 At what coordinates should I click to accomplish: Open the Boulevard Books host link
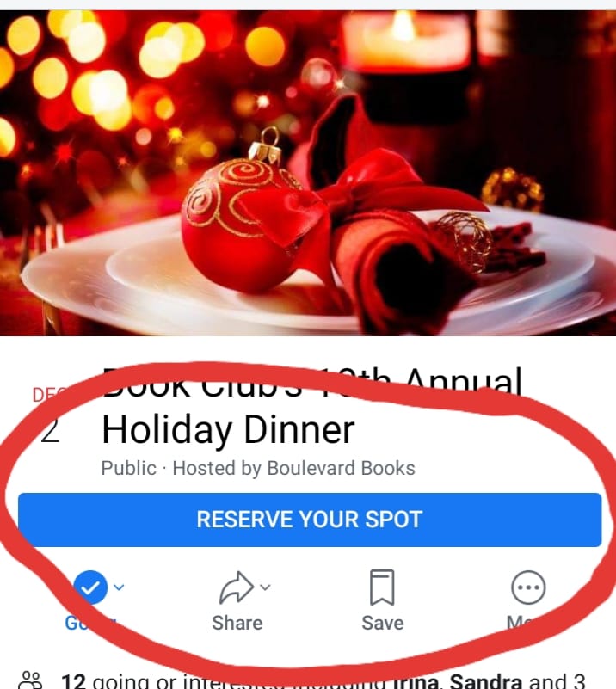[x=341, y=469]
